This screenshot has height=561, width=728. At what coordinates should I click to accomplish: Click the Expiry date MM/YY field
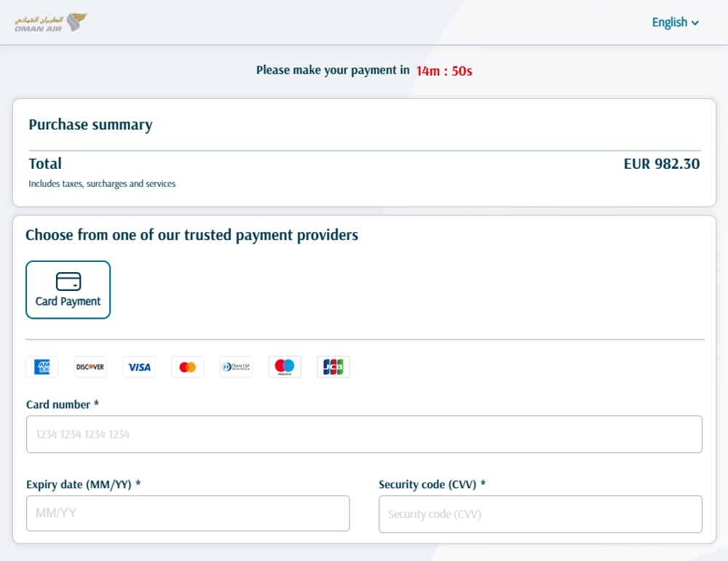coord(188,513)
